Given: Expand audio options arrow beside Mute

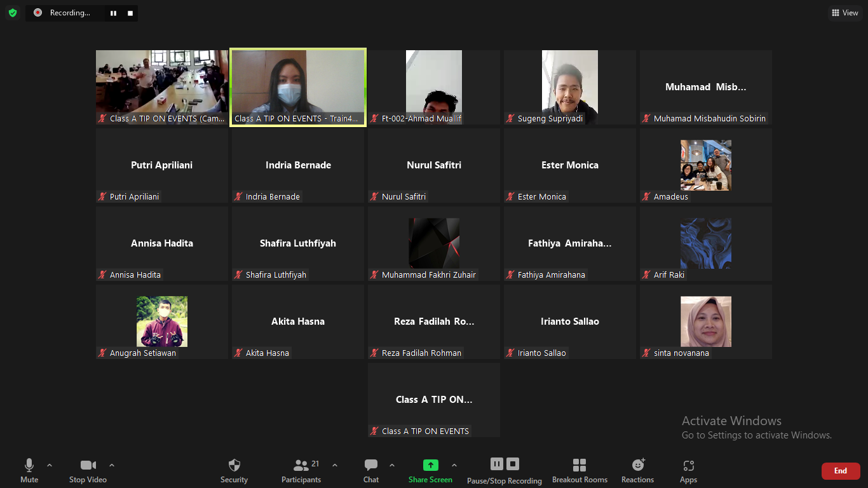Looking at the screenshot, I should (x=50, y=465).
